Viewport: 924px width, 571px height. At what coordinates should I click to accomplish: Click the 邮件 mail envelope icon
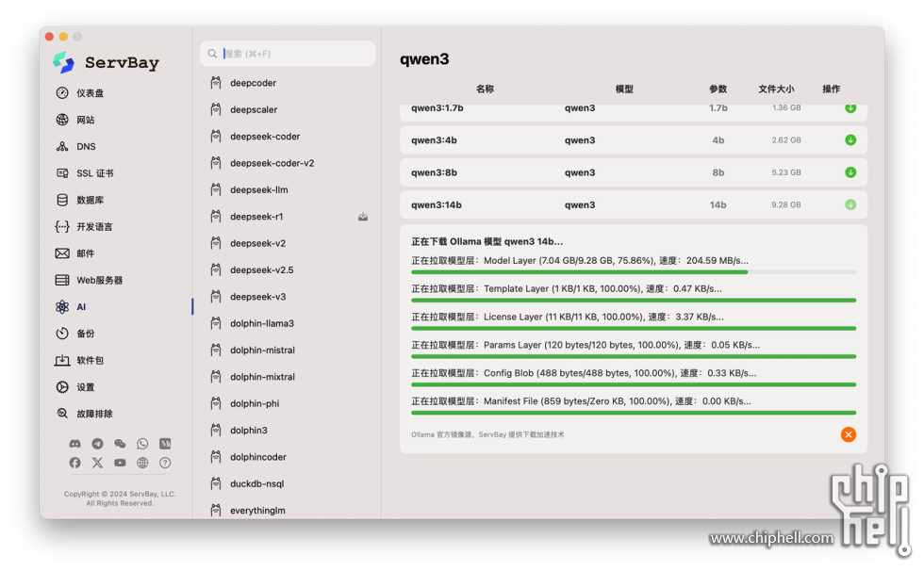click(62, 253)
